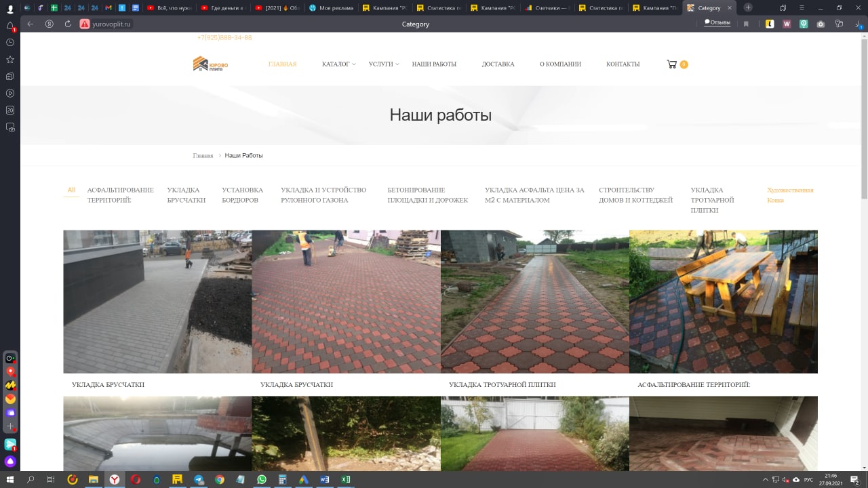Open the Отзывы reviews button
Viewport: 868px width, 488px height.
pyautogui.click(x=717, y=22)
